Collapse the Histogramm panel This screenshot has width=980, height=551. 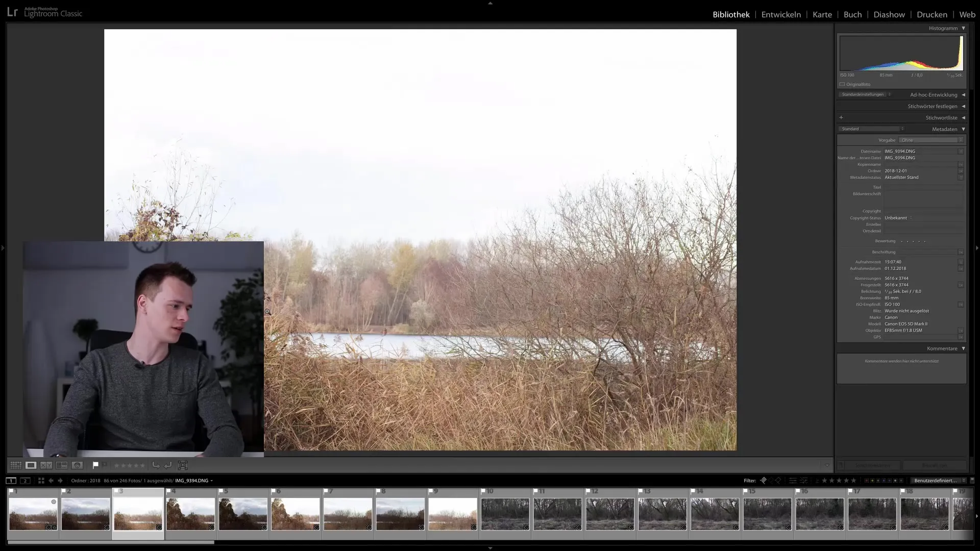coord(964,28)
